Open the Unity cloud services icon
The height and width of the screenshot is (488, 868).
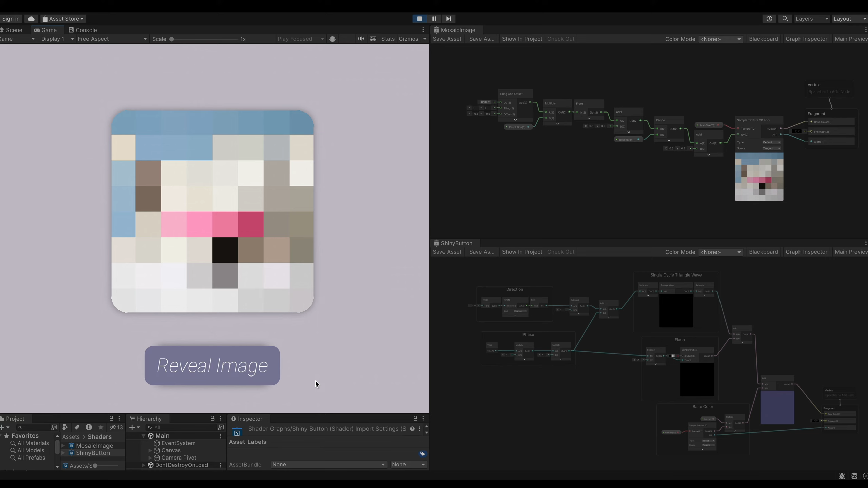coord(31,19)
